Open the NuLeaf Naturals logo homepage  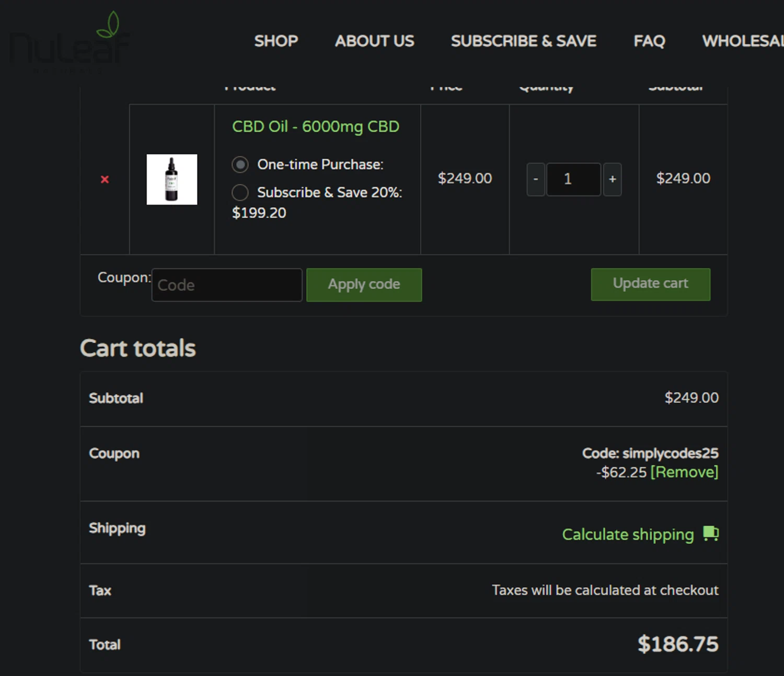tap(70, 43)
